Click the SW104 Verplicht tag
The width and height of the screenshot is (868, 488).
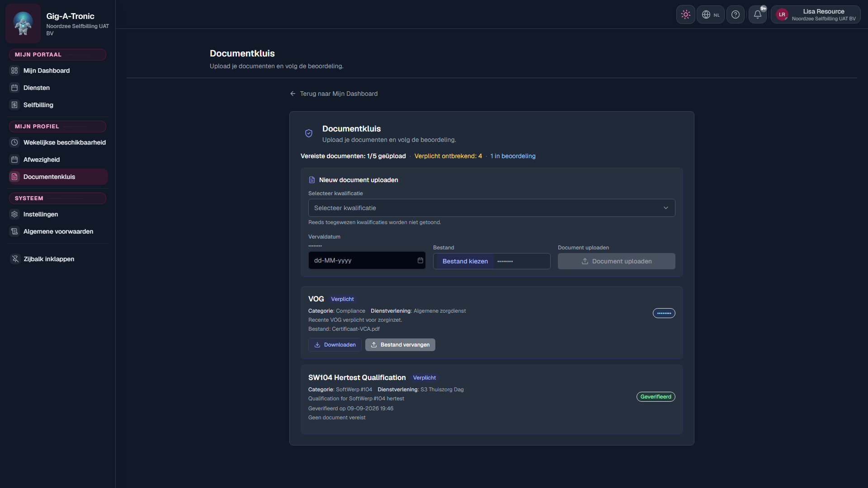(x=424, y=378)
